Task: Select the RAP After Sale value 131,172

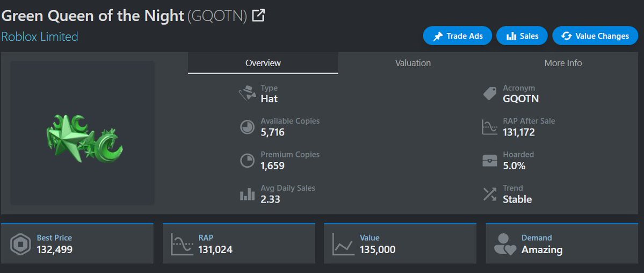Action: (519, 132)
